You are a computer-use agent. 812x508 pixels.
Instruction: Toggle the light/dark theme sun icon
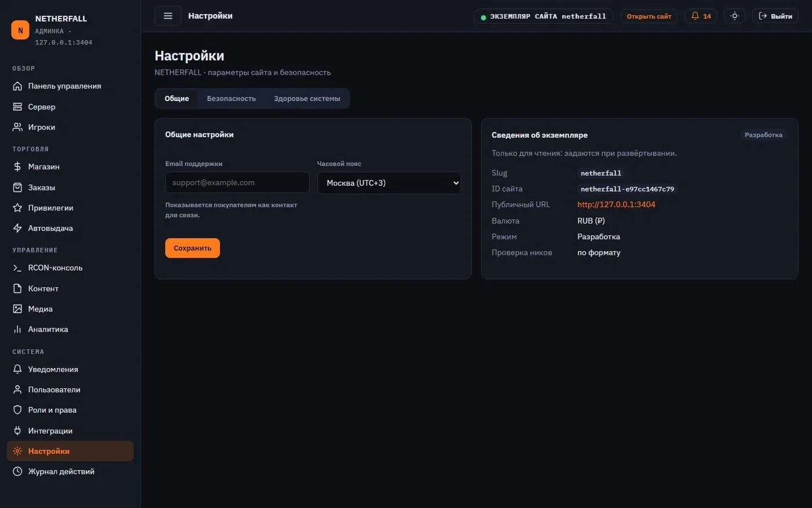[734, 16]
